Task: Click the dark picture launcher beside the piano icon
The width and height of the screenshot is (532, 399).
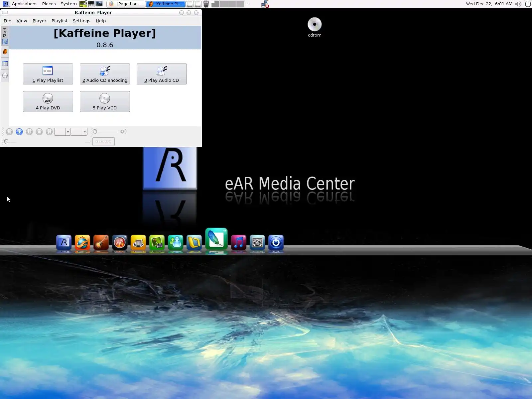Action: pos(99,4)
